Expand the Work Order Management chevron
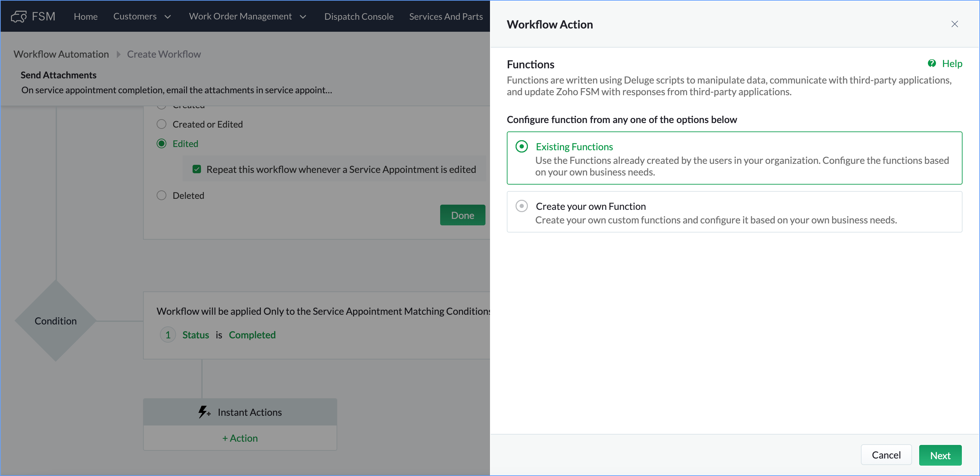This screenshot has width=980, height=476. (x=303, y=17)
